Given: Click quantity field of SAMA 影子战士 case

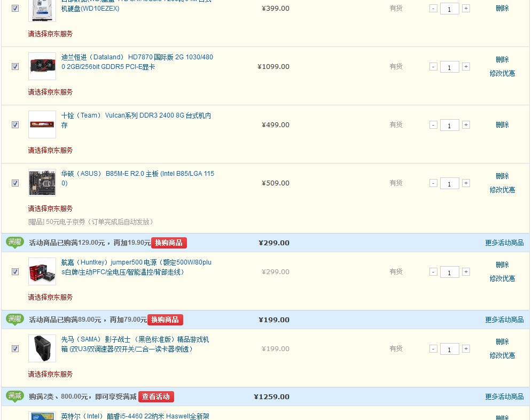Looking at the screenshot, I should pos(450,349).
